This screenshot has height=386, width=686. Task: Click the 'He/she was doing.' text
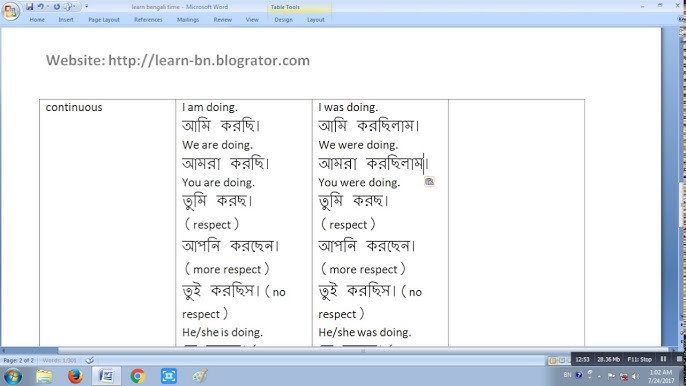click(x=365, y=332)
